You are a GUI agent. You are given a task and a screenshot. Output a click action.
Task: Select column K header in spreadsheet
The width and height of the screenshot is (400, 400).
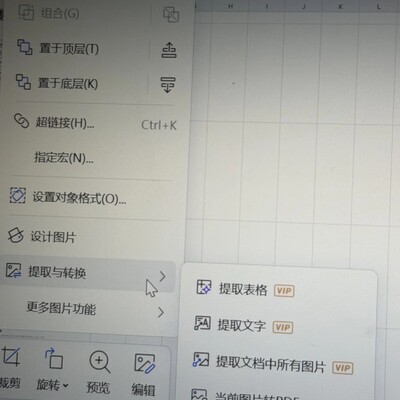(341, 6)
